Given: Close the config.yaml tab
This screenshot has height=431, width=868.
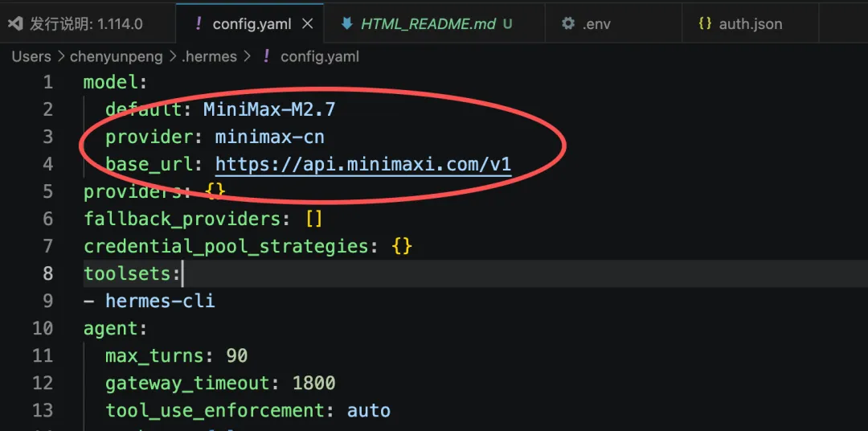Looking at the screenshot, I should (x=307, y=24).
